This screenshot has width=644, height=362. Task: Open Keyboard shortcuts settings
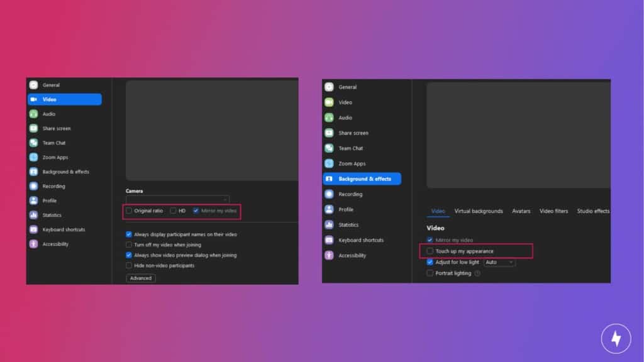point(64,229)
